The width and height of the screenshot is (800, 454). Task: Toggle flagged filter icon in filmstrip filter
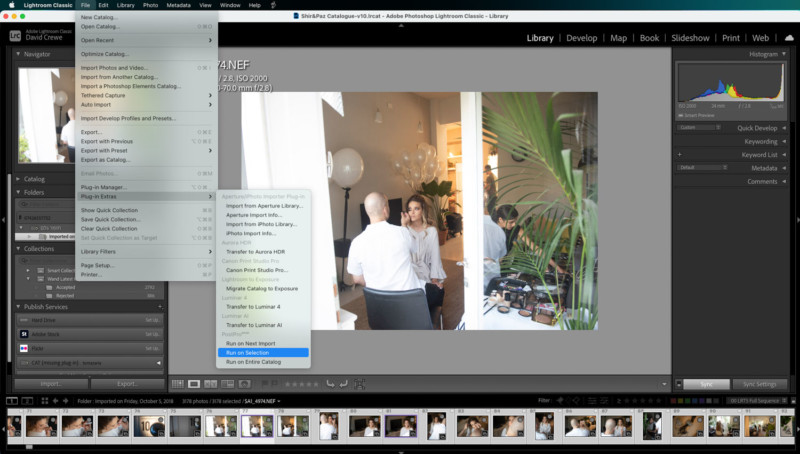[560, 400]
